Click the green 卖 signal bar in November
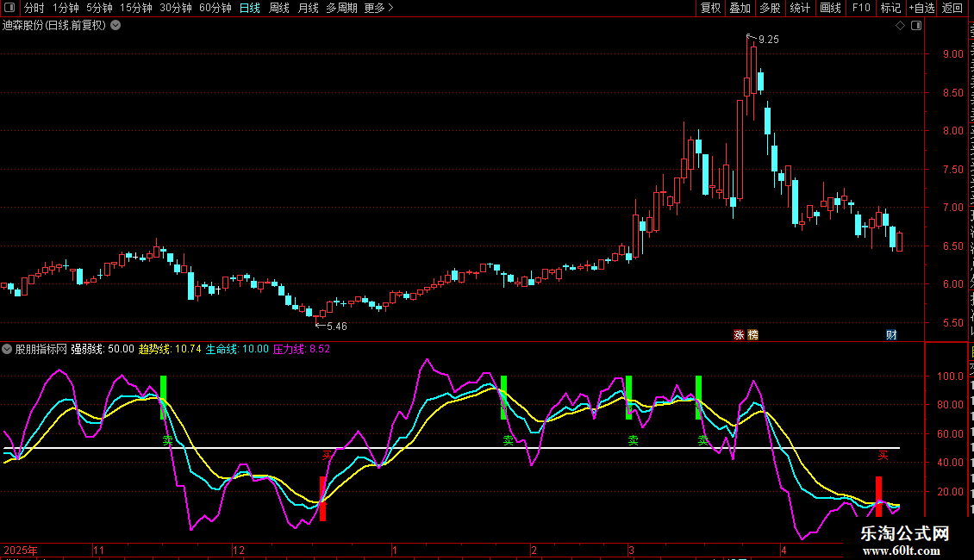The image size is (974, 560). [164, 397]
